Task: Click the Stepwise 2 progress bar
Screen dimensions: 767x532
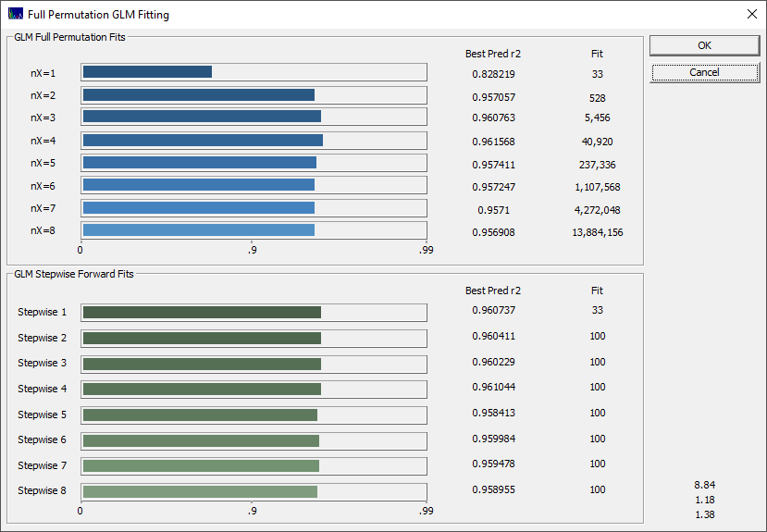Action: (x=254, y=339)
